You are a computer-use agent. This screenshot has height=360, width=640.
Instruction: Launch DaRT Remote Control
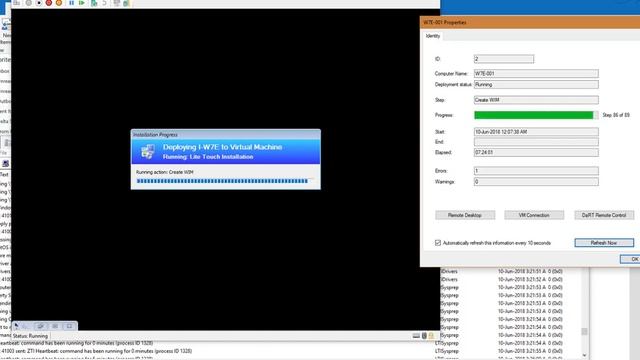(604, 215)
